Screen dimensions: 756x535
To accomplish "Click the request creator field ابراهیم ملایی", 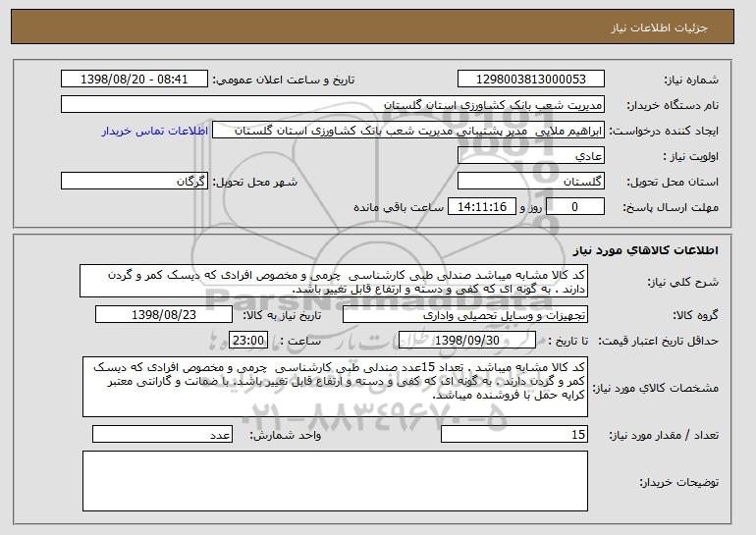I will pyautogui.click(x=408, y=131).
